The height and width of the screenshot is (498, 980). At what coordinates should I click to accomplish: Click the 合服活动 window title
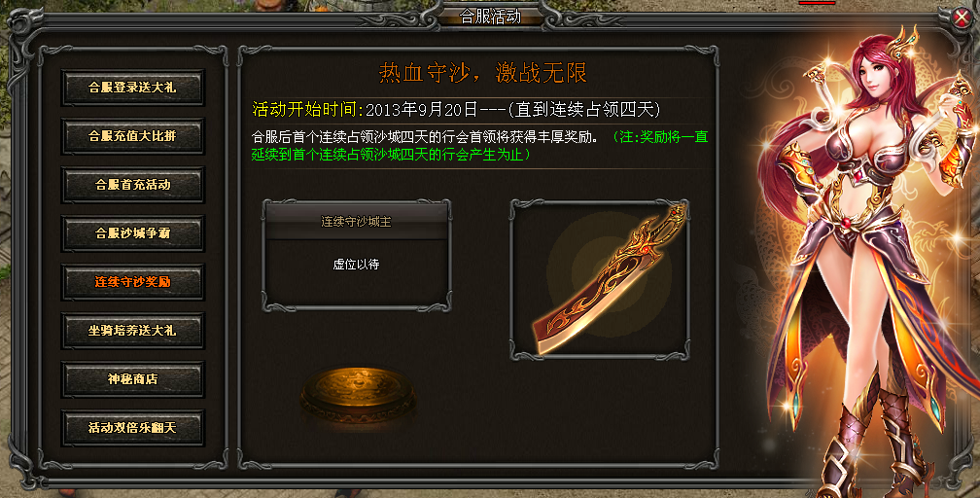(491, 17)
